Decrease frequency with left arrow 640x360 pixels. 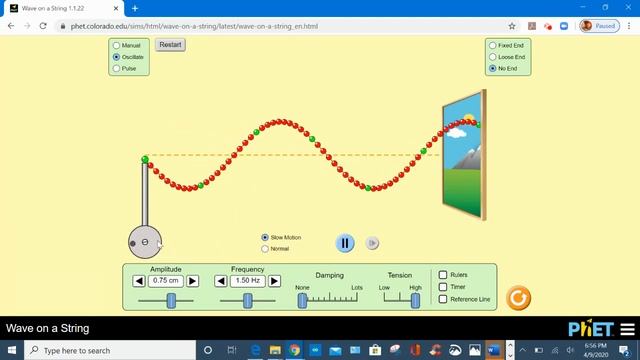(221, 281)
